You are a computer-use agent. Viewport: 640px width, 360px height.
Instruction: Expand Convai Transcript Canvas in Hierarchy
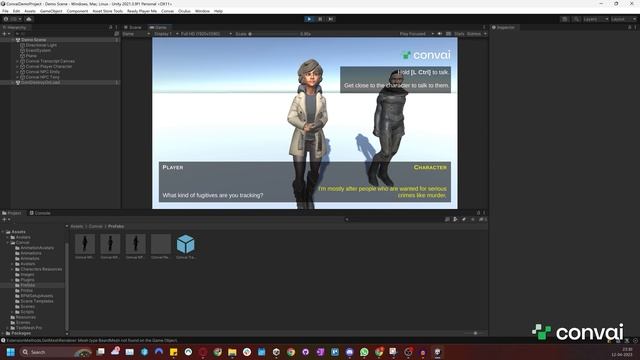coord(18,61)
